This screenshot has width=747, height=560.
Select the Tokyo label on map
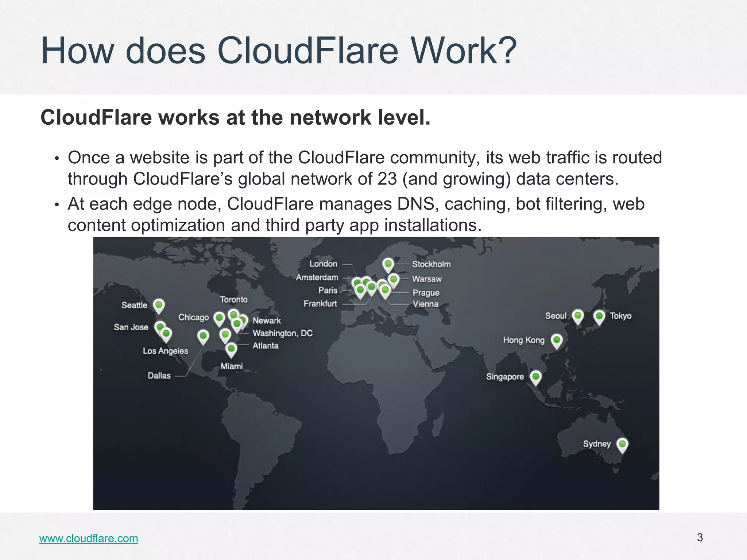(x=621, y=316)
